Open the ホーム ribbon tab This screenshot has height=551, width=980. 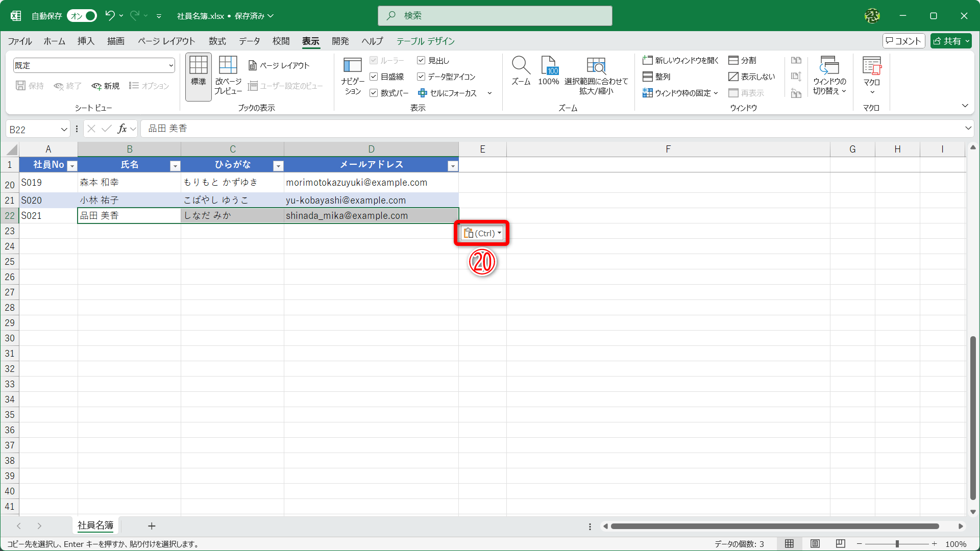pos(54,41)
